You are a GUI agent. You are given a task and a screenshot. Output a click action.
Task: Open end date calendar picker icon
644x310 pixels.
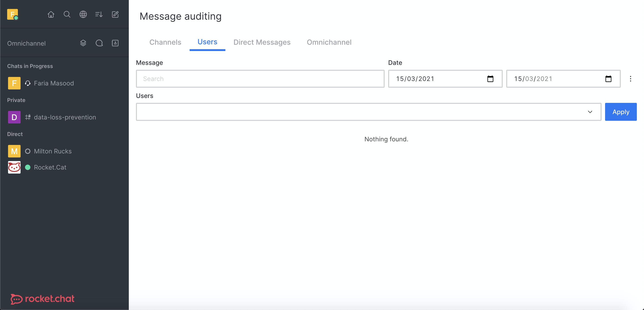point(608,79)
